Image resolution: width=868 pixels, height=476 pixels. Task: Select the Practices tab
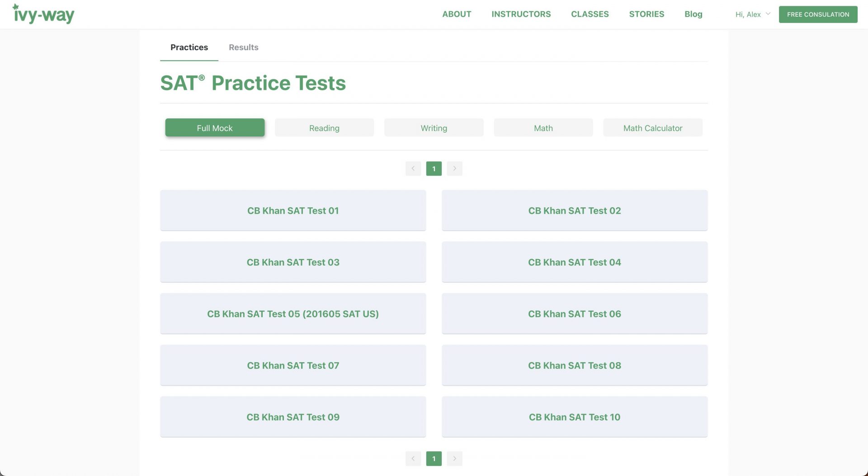189,47
